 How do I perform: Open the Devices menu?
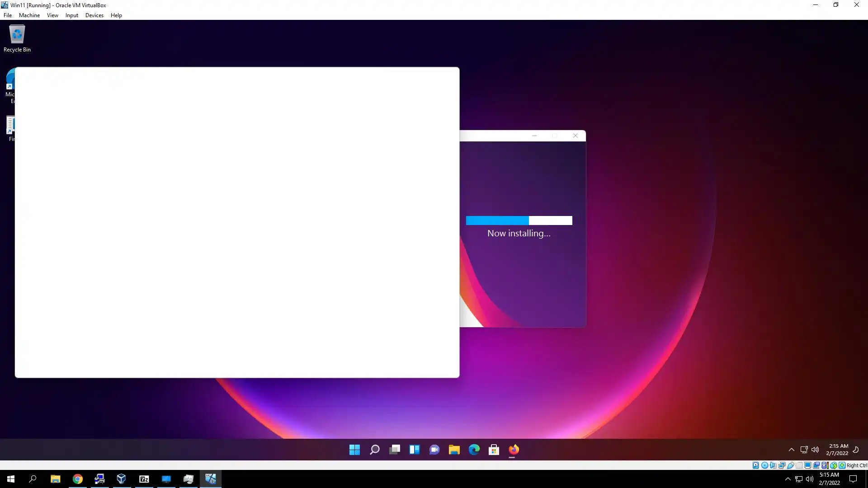(x=94, y=15)
